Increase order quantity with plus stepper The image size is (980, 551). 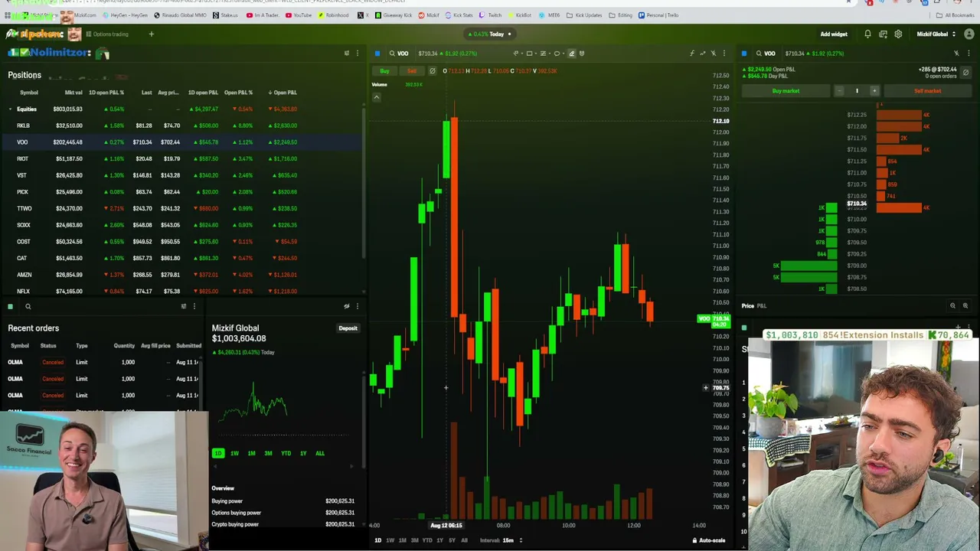[874, 91]
